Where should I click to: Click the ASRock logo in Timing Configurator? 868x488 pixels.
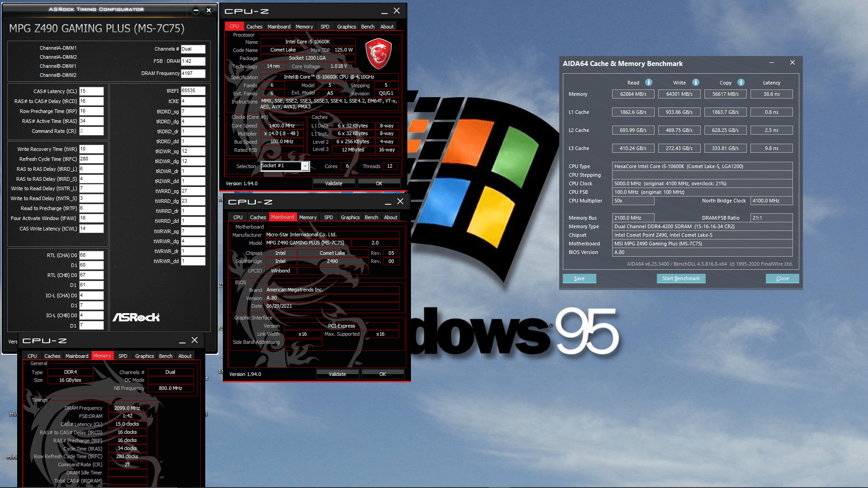[x=136, y=317]
